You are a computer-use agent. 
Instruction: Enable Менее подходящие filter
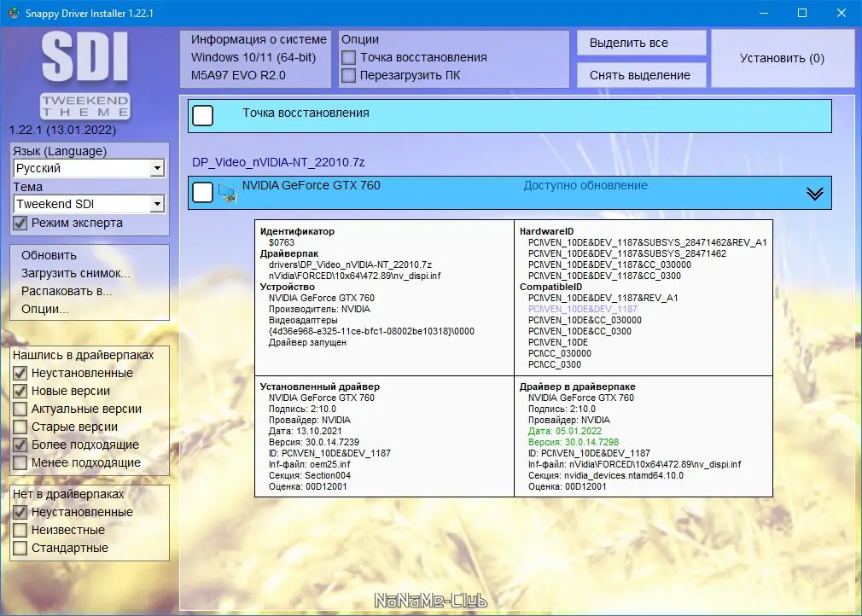click(x=20, y=462)
